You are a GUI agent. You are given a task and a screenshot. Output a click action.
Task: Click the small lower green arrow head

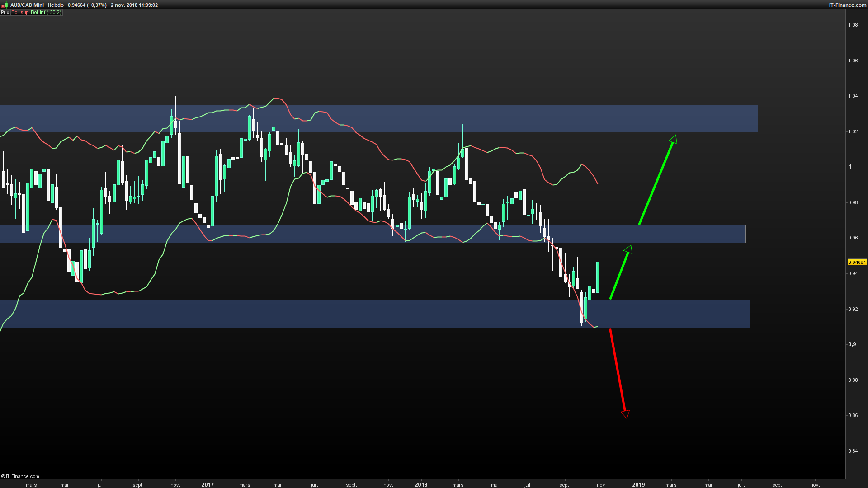628,249
